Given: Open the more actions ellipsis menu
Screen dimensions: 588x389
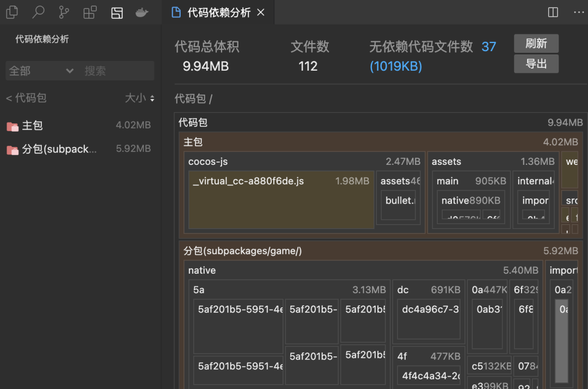Looking at the screenshot, I should click(x=579, y=13).
